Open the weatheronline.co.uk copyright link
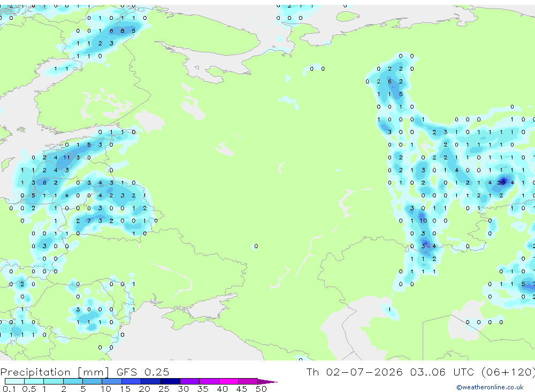 tap(490, 387)
